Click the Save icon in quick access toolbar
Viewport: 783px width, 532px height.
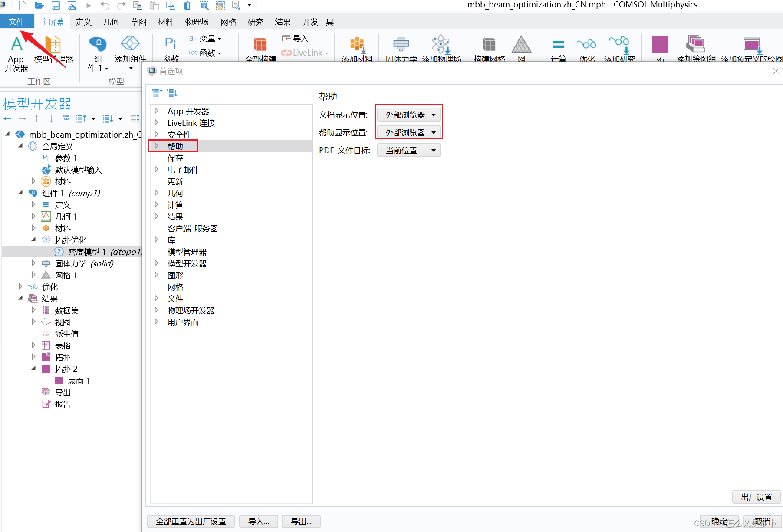pyautogui.click(x=56, y=5)
